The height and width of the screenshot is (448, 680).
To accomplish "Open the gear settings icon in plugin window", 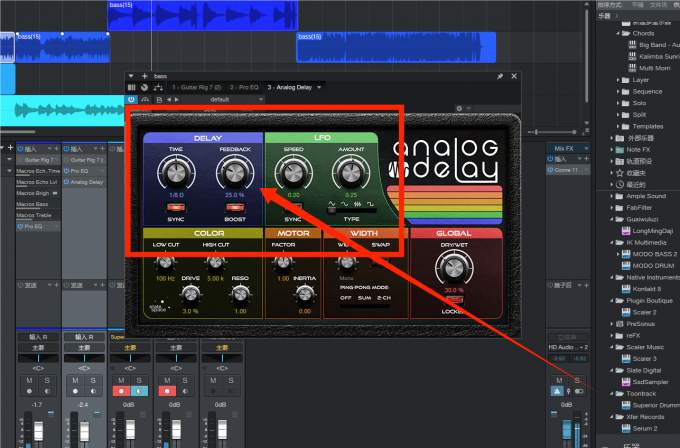I will [459, 108].
